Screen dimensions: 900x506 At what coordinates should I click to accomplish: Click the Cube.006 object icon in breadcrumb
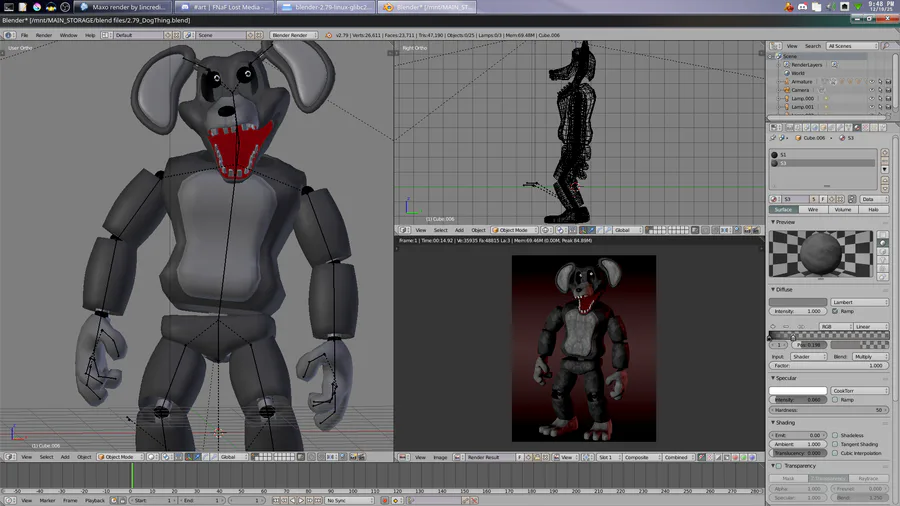pos(799,138)
